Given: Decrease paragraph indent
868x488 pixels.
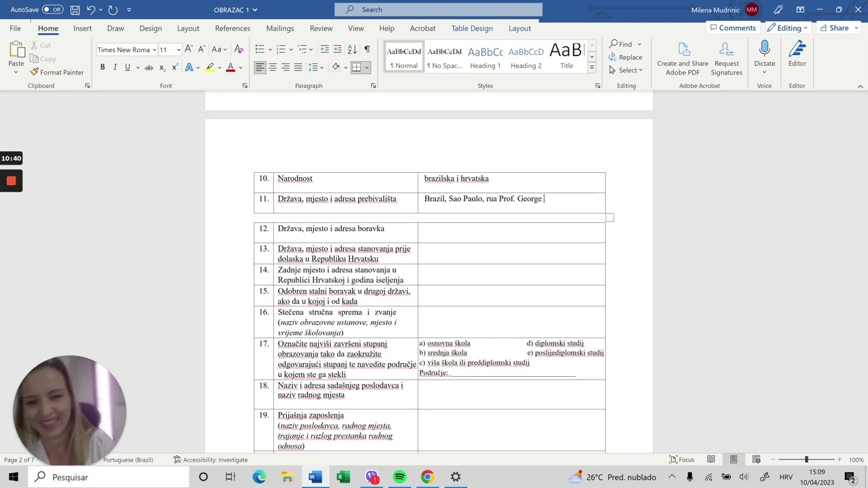Looking at the screenshot, I should tap(325, 49).
